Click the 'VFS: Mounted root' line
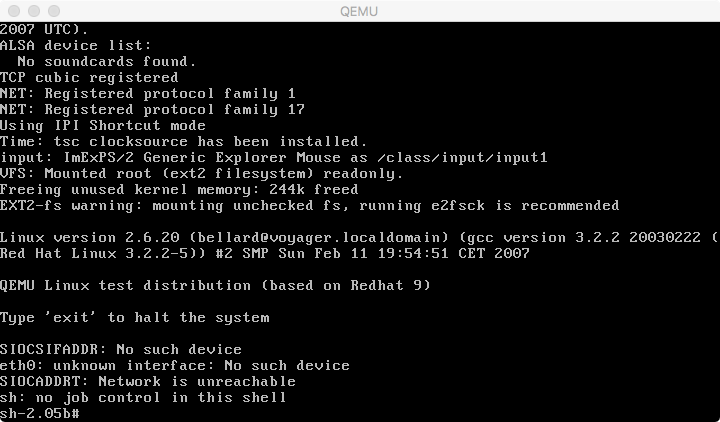Image resolution: width=720 pixels, height=422 pixels. coord(202,174)
